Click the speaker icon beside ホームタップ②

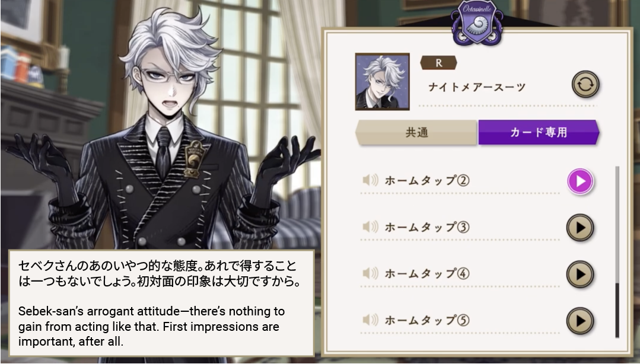(370, 180)
